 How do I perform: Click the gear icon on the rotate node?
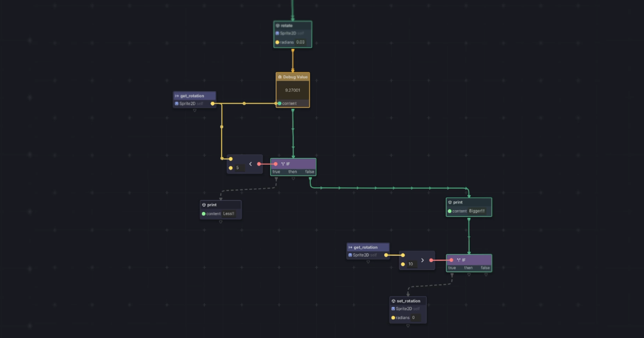(277, 25)
